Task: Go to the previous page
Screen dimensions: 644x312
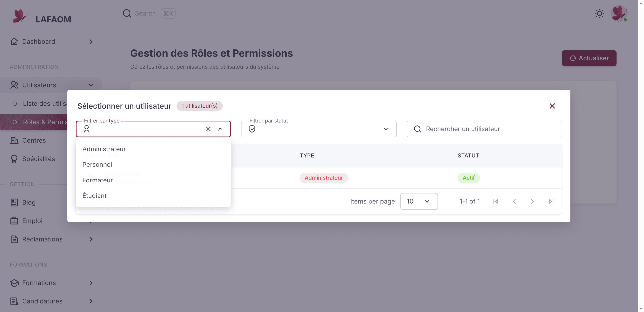Action: (514, 201)
